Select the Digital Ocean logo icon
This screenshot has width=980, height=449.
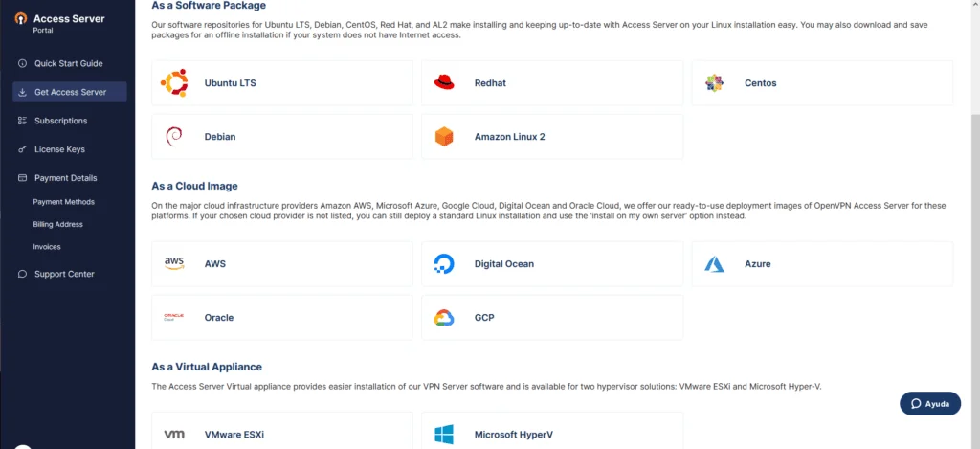click(x=444, y=264)
